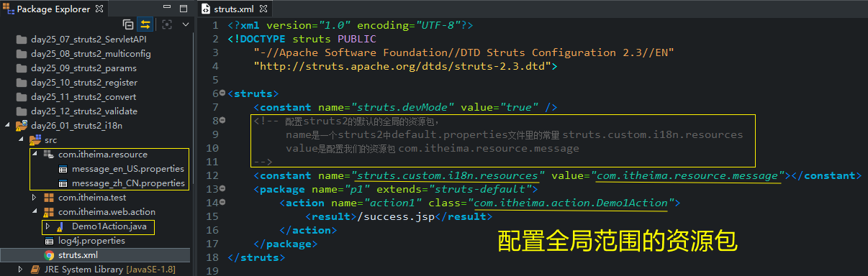
Task: Click the JRE System Library icon
Action: click(x=36, y=270)
